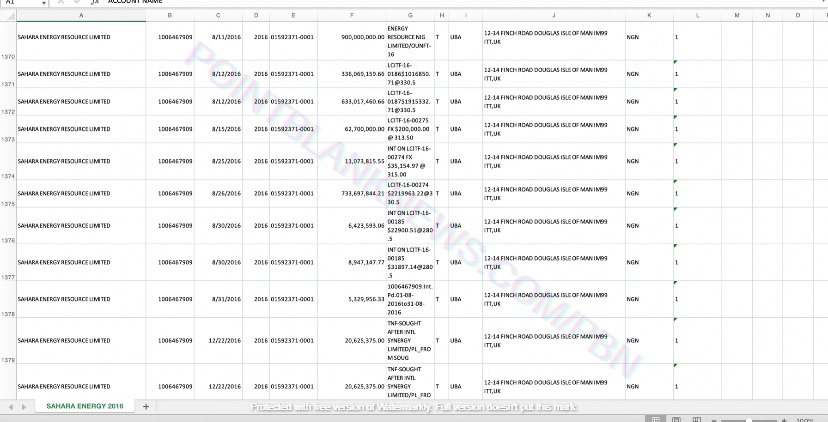Image resolution: width=828 pixels, height=422 pixels.
Task: Add a new sheet with plus button
Action: pyautogui.click(x=146, y=406)
